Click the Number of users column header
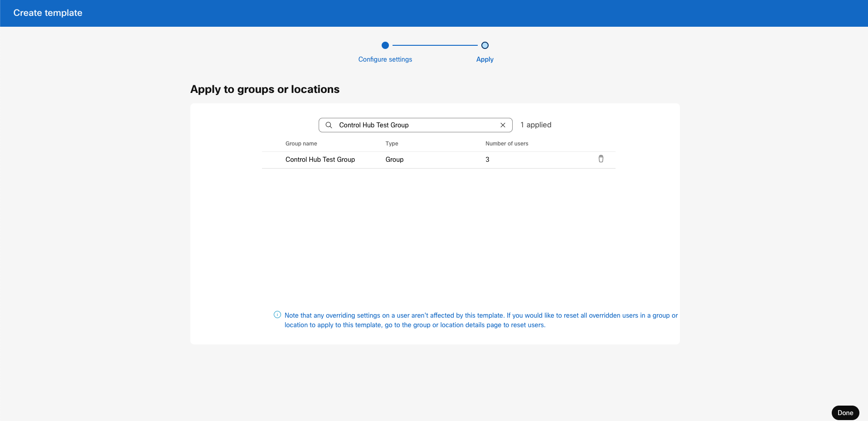Image resolution: width=868 pixels, height=421 pixels. pyautogui.click(x=507, y=144)
